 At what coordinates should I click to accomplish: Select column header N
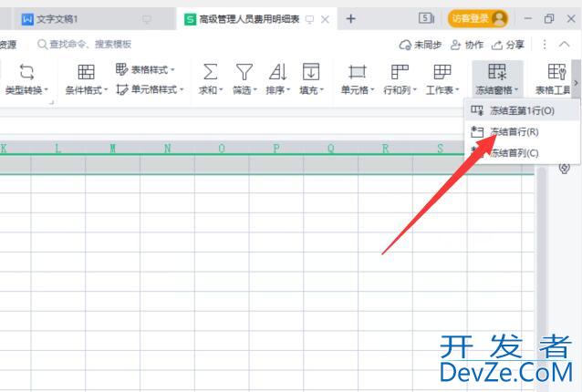point(168,149)
